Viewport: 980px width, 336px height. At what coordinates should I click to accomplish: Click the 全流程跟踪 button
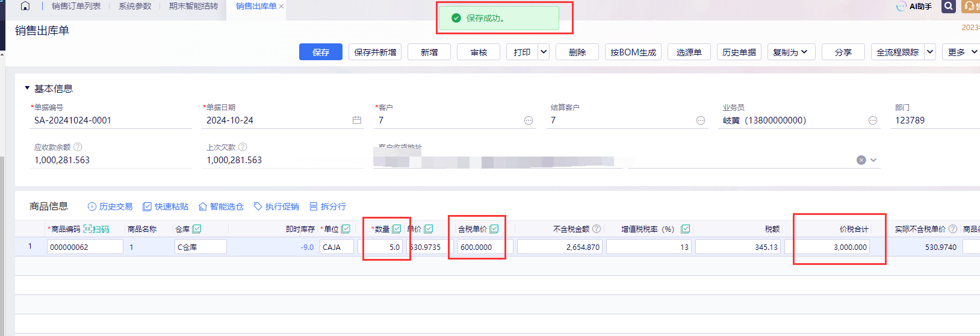(x=898, y=52)
